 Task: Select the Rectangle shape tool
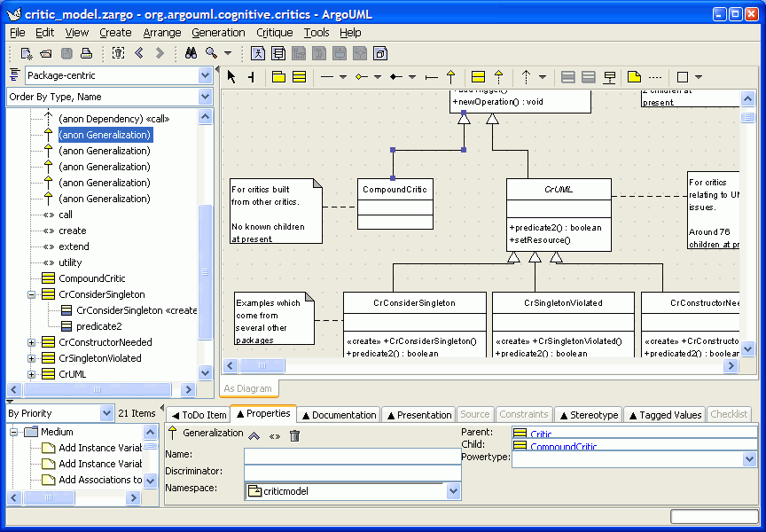[x=683, y=77]
